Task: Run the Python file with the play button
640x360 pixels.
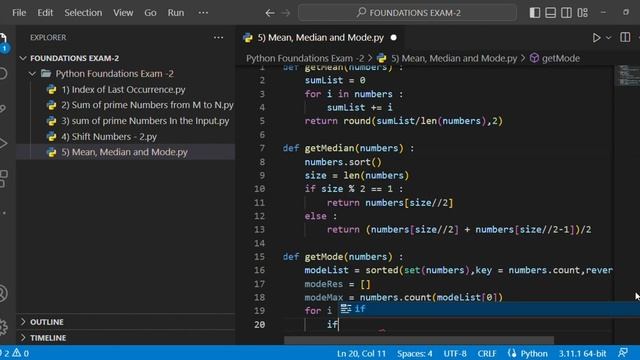Action: click(596, 38)
